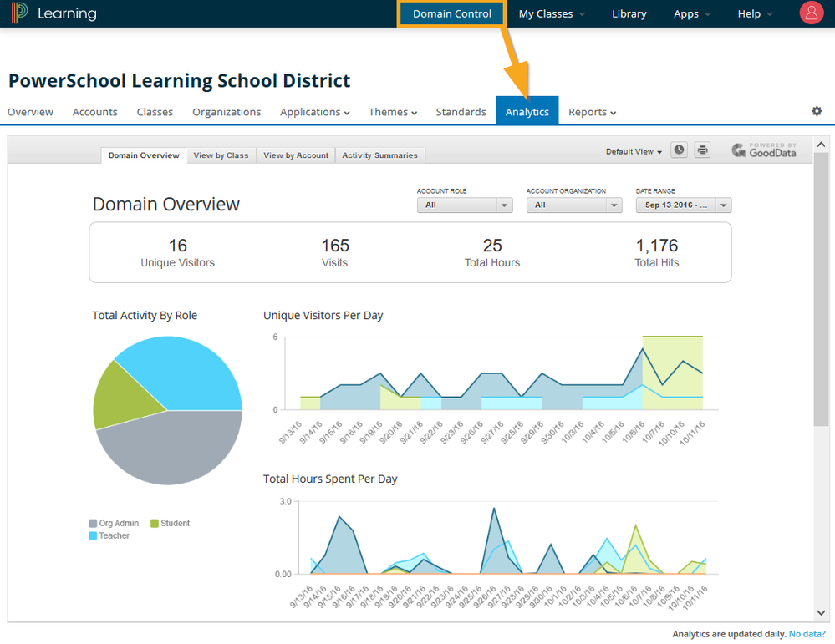
Task: Open the domain settings gear icon
Action: (x=817, y=111)
